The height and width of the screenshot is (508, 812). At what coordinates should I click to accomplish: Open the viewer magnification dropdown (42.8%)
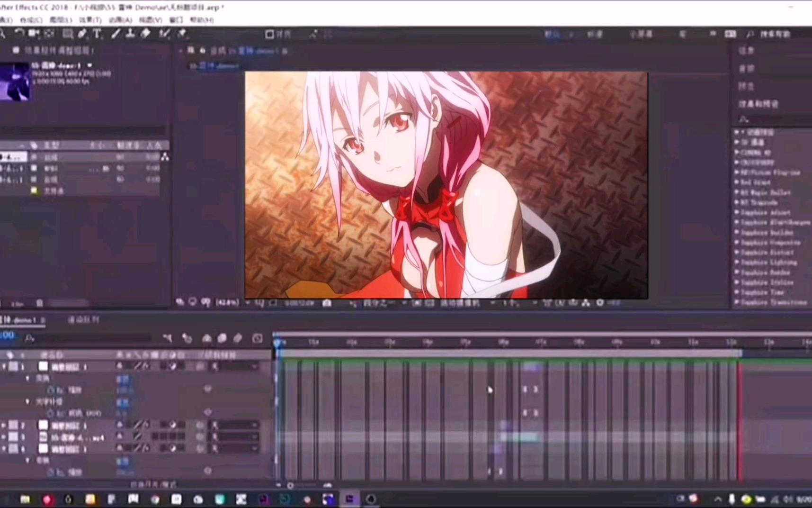pos(232,302)
